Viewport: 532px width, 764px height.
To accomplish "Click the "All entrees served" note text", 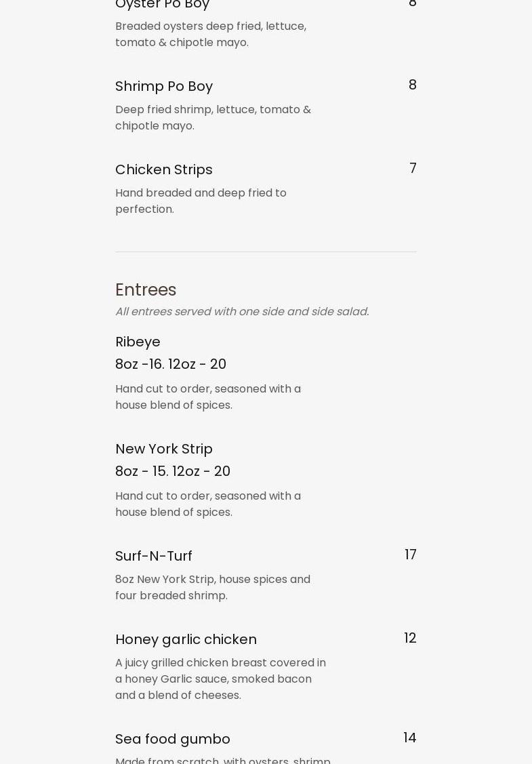I will [x=242, y=311].
